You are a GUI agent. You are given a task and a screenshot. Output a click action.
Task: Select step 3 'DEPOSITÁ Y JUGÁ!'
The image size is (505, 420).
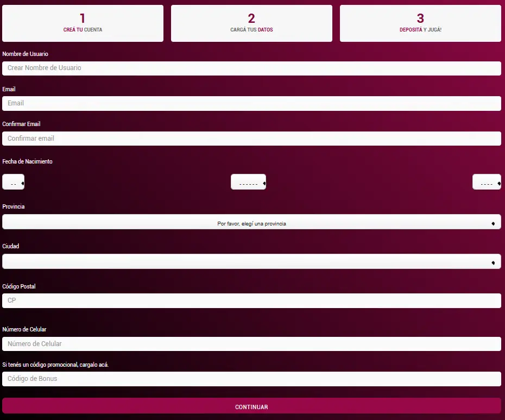[420, 23]
